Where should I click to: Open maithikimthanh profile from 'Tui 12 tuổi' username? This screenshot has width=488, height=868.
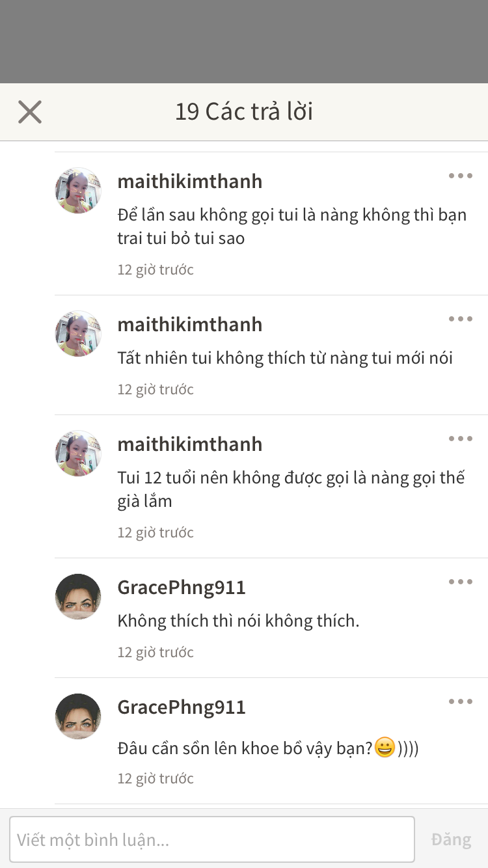190,444
